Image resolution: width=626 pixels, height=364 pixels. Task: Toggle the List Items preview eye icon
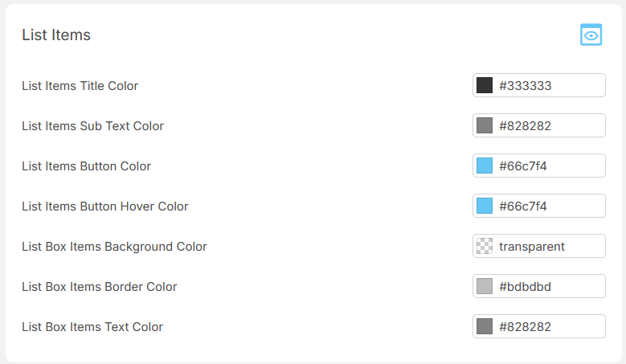click(591, 35)
